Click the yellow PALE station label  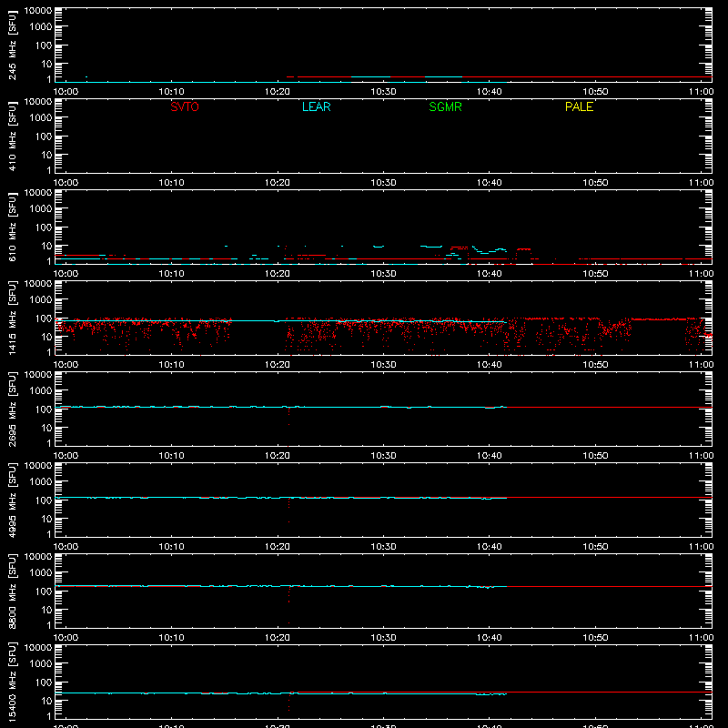[x=579, y=106]
